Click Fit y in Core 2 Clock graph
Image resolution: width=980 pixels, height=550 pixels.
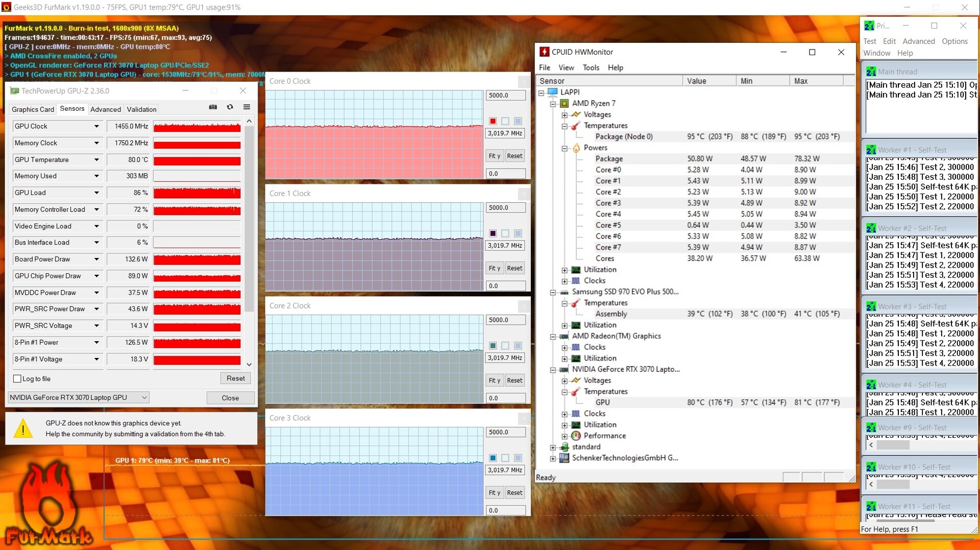click(x=494, y=380)
